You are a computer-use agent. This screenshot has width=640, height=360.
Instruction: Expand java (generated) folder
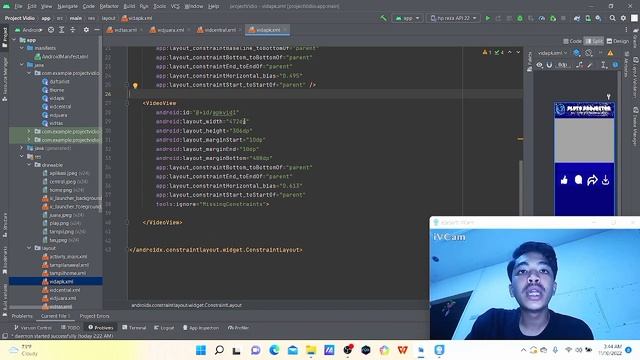[22, 148]
